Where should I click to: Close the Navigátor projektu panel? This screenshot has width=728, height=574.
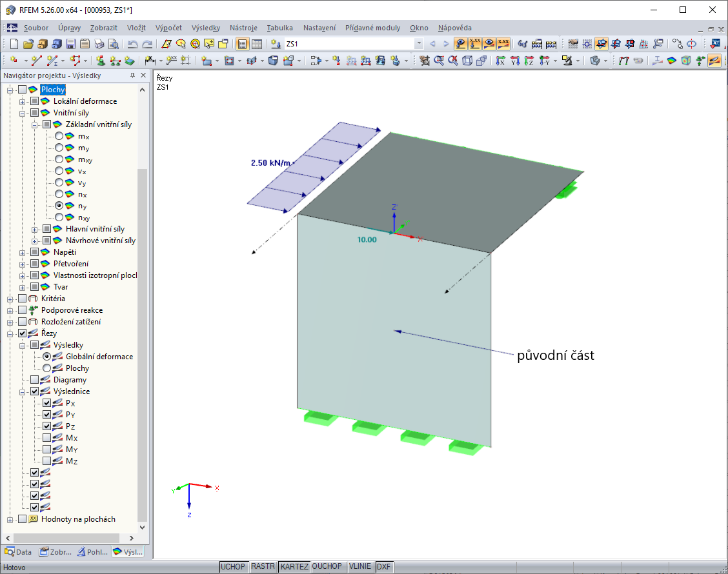click(x=143, y=75)
